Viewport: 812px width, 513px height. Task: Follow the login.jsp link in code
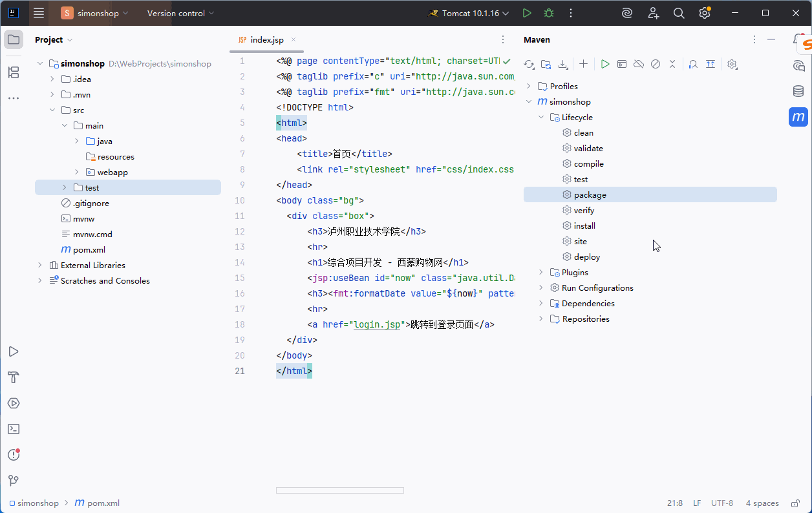click(377, 324)
